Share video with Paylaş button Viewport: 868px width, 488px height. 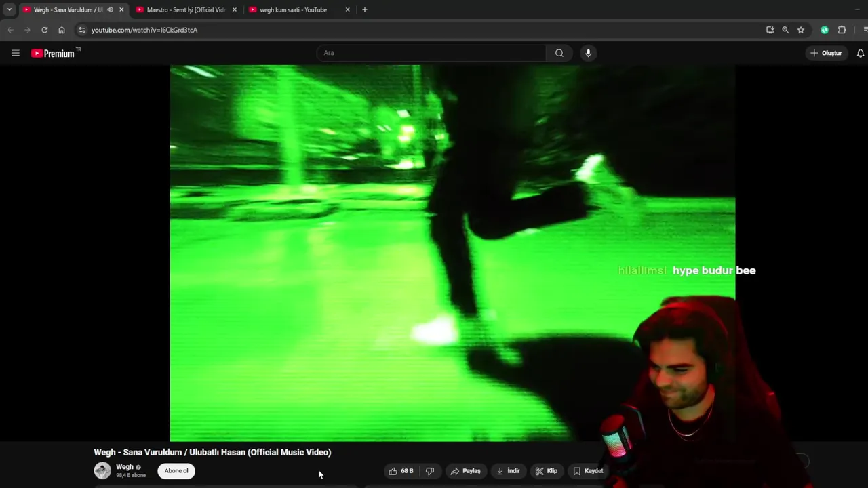point(466,471)
